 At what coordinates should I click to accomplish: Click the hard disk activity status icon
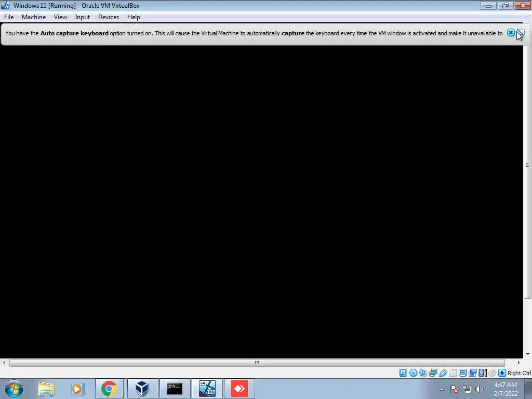[403, 373]
